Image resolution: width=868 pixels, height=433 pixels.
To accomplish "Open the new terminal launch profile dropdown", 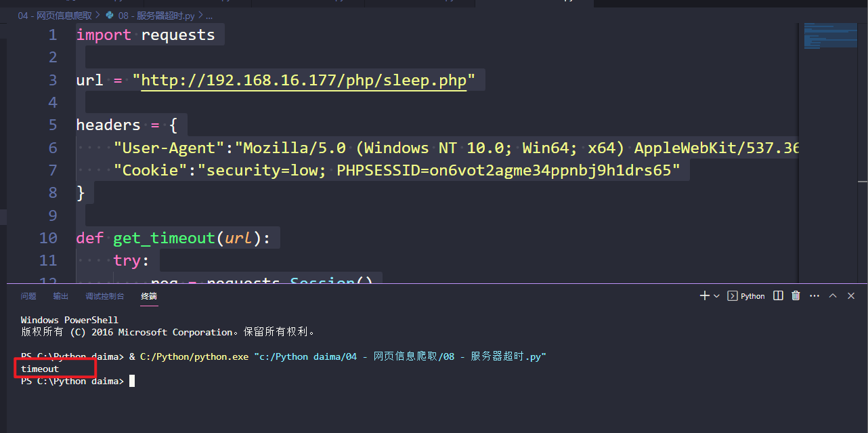I will 716,296.
